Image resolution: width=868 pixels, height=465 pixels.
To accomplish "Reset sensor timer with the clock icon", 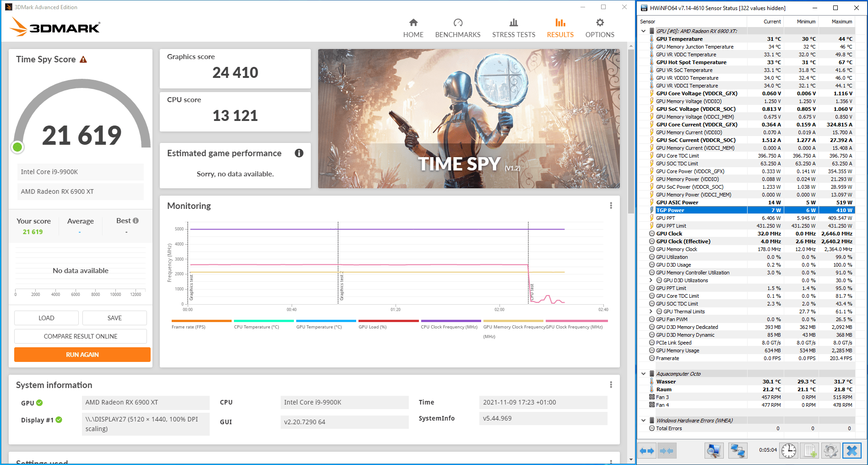I will (789, 451).
